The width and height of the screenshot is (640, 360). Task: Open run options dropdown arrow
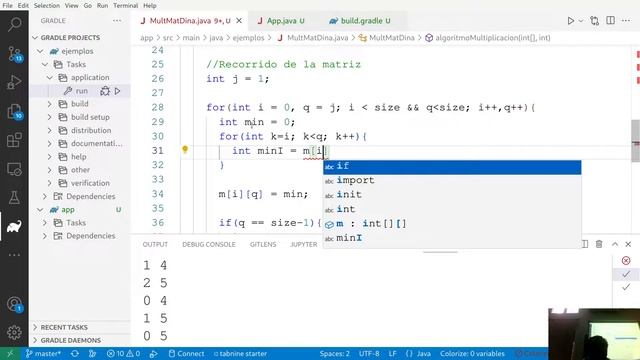click(580, 21)
